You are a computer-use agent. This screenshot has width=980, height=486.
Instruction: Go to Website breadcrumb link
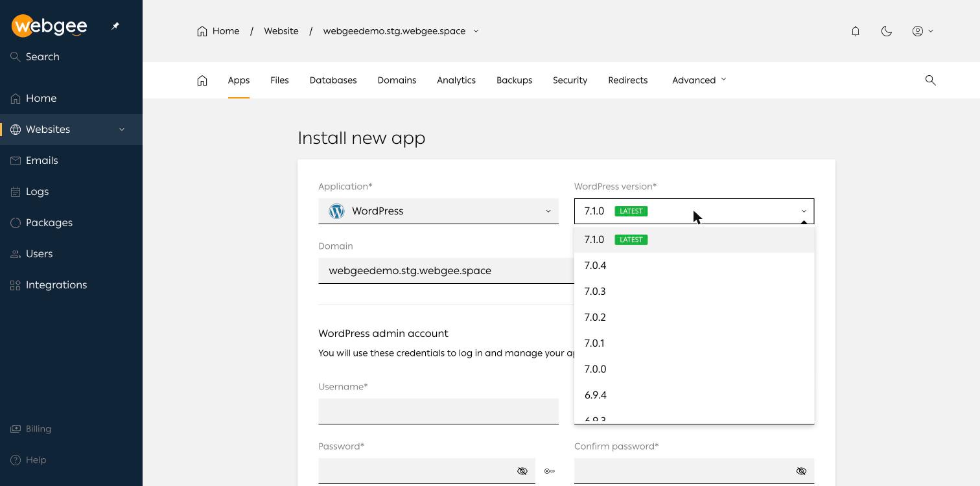pyautogui.click(x=281, y=31)
